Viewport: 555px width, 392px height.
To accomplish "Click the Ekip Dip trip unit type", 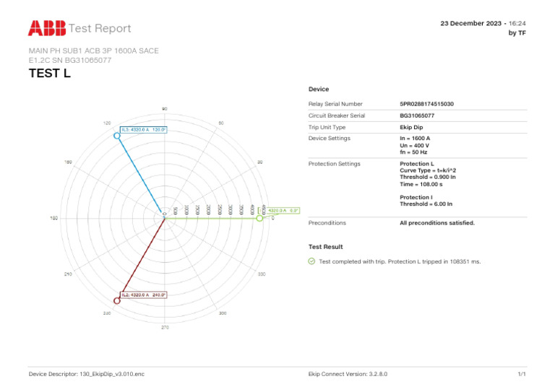I will click(x=411, y=127).
